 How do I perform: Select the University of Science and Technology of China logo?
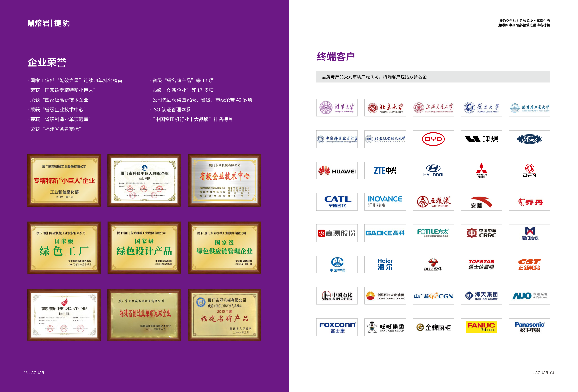pos(337,139)
